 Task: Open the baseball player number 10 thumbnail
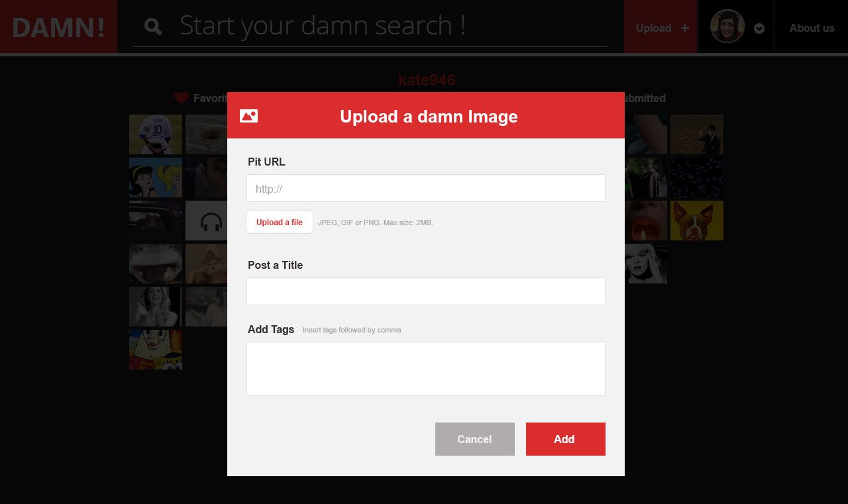pyautogui.click(x=156, y=134)
